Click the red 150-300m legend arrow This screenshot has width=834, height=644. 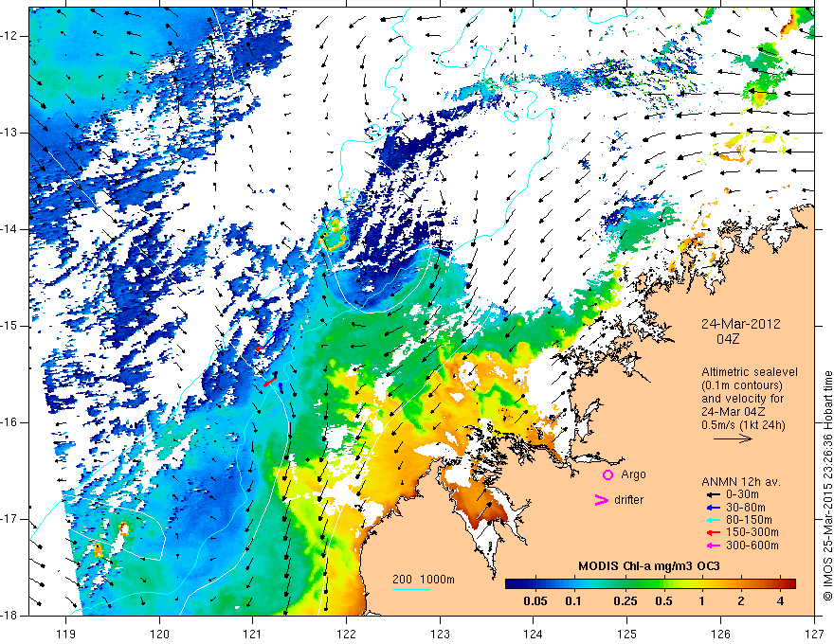click(713, 532)
